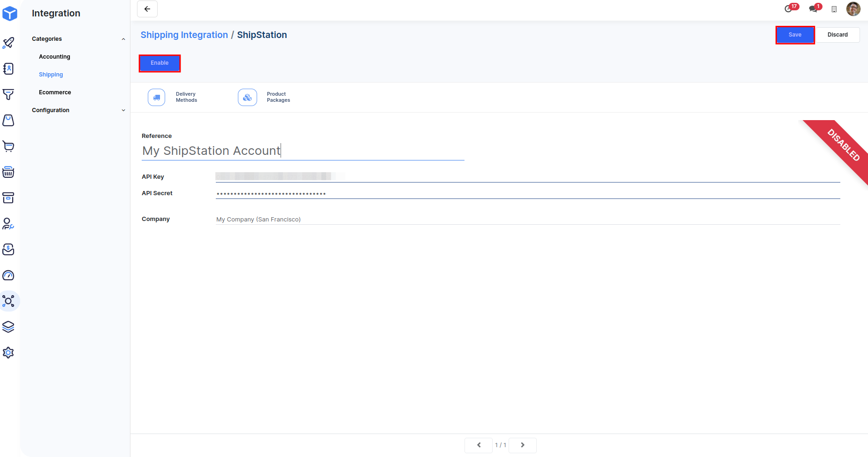Click the API Secret input field
The width and height of the screenshot is (868, 457).
pyautogui.click(x=527, y=193)
